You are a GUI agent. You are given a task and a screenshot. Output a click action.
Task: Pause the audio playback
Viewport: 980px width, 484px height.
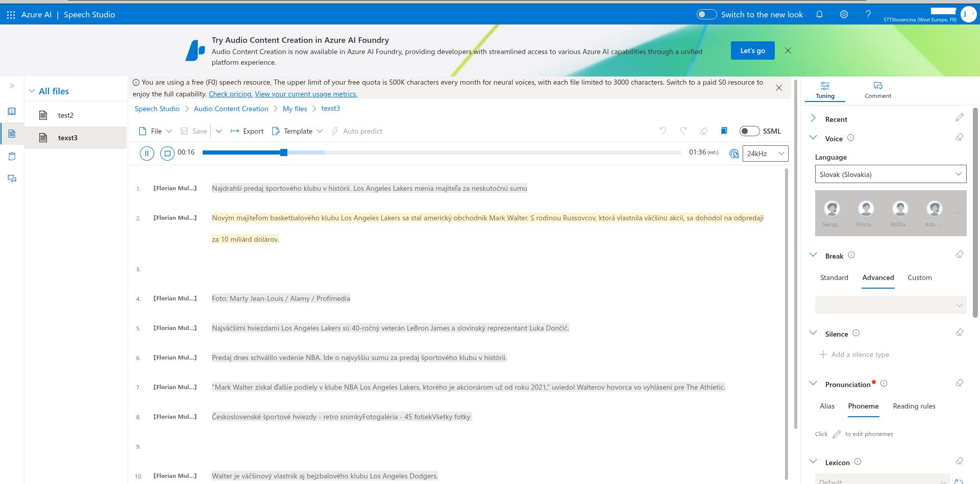point(147,153)
